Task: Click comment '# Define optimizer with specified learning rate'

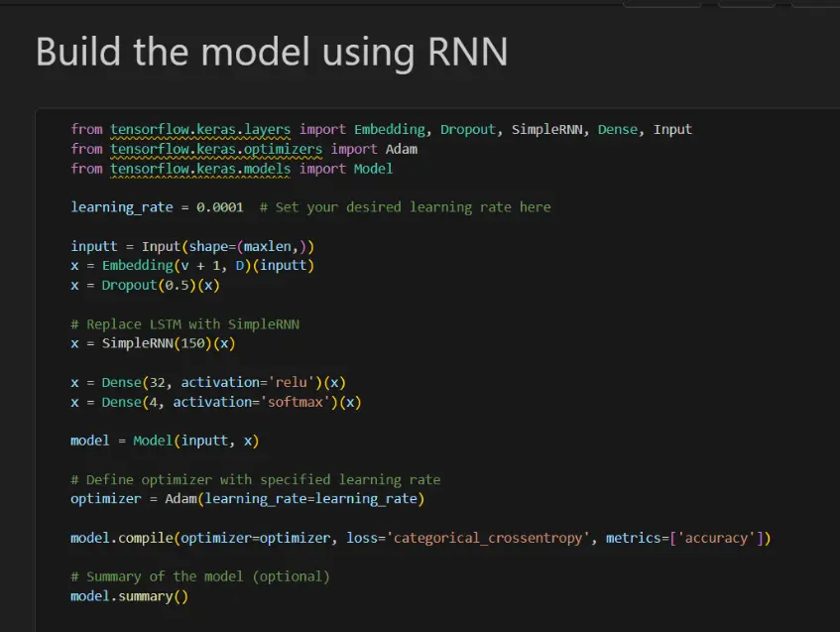Action: [256, 480]
